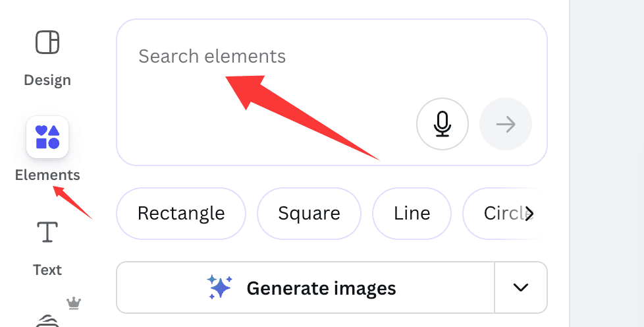Click the gray canvas area at right
This screenshot has width=644, height=327.
pos(606,163)
